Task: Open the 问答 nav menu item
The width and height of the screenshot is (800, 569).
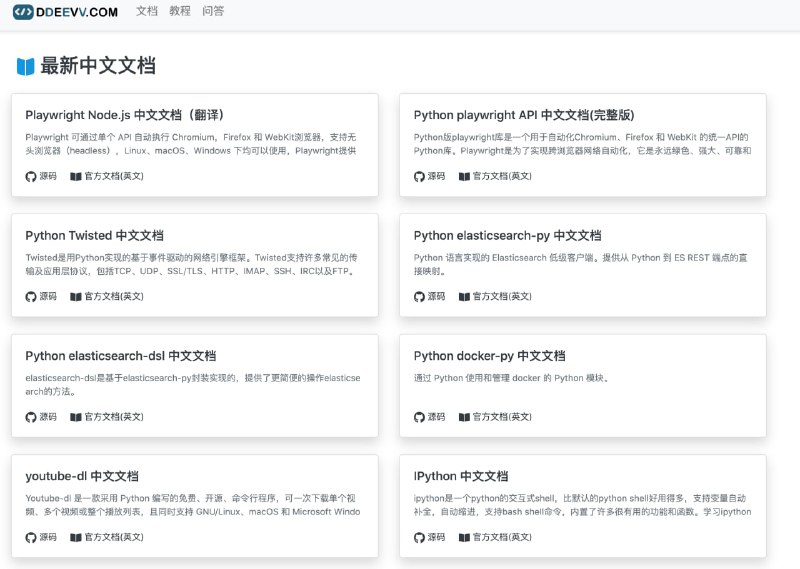Action: click(213, 11)
